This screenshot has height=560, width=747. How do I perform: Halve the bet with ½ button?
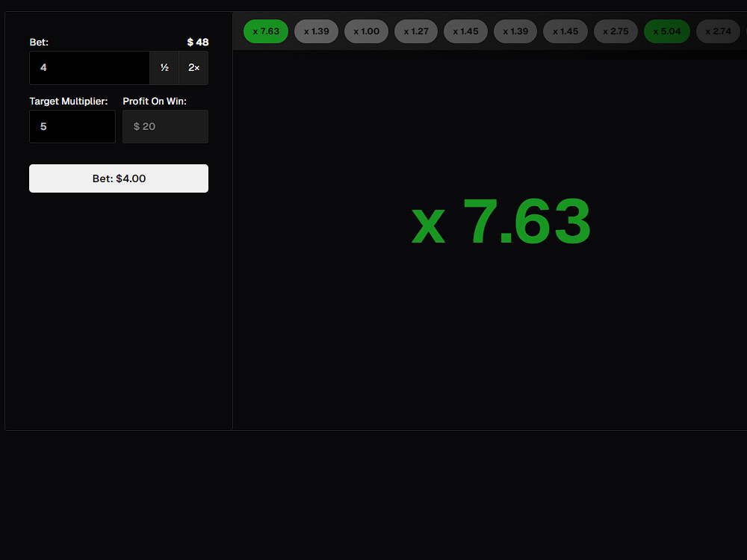tap(164, 68)
